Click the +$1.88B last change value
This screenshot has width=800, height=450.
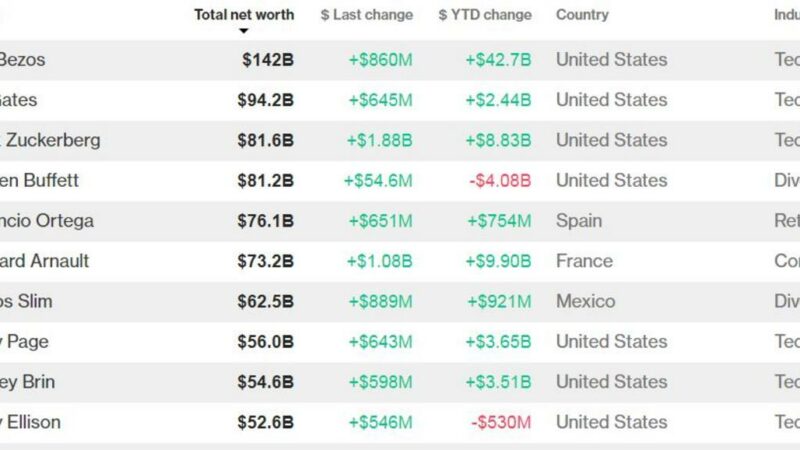[380, 140]
